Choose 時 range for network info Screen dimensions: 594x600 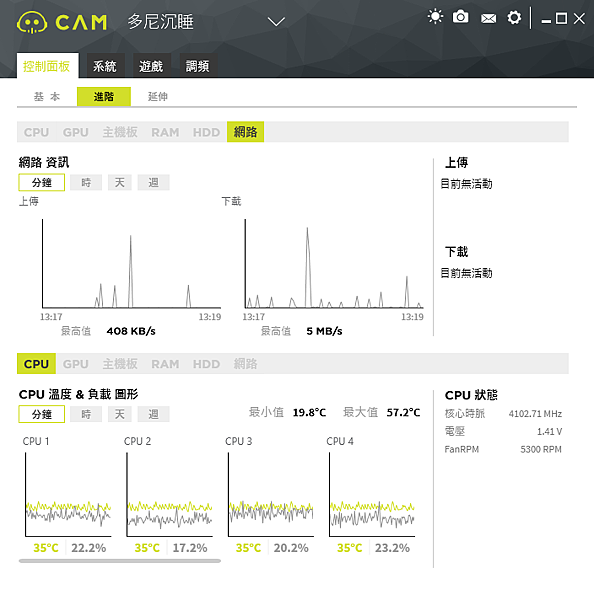86,182
